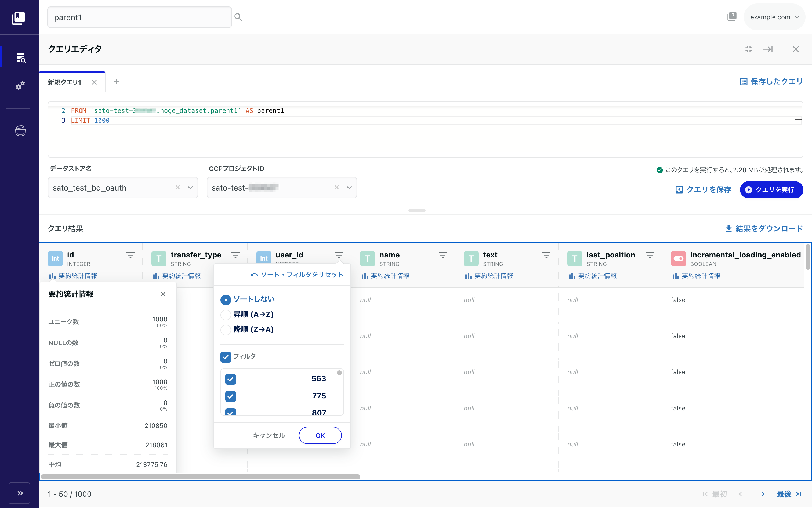Open filter menu for name column
Screen dimensions: 812x508
click(x=443, y=255)
